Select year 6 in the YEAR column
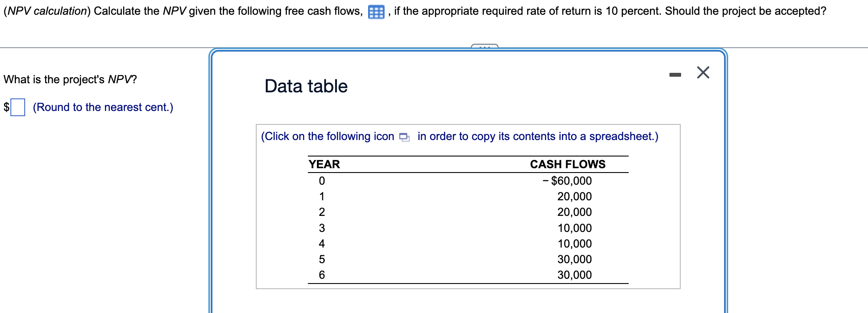 [322, 275]
